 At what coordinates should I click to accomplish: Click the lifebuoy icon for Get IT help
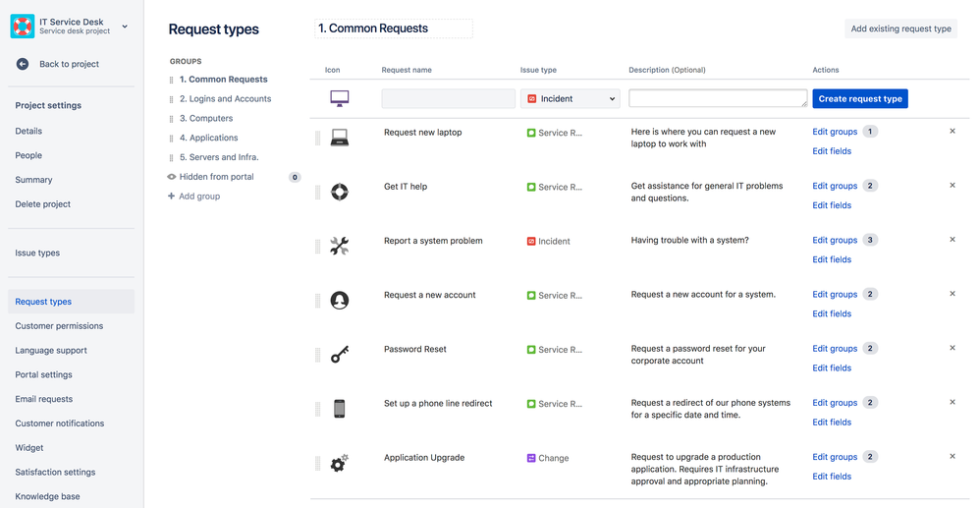340,192
